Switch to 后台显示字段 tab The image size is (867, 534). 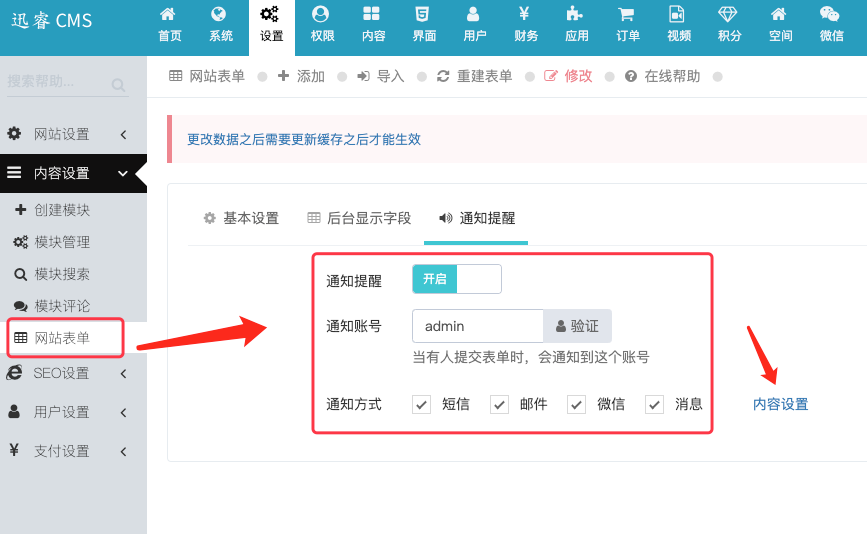pyautogui.click(x=359, y=218)
